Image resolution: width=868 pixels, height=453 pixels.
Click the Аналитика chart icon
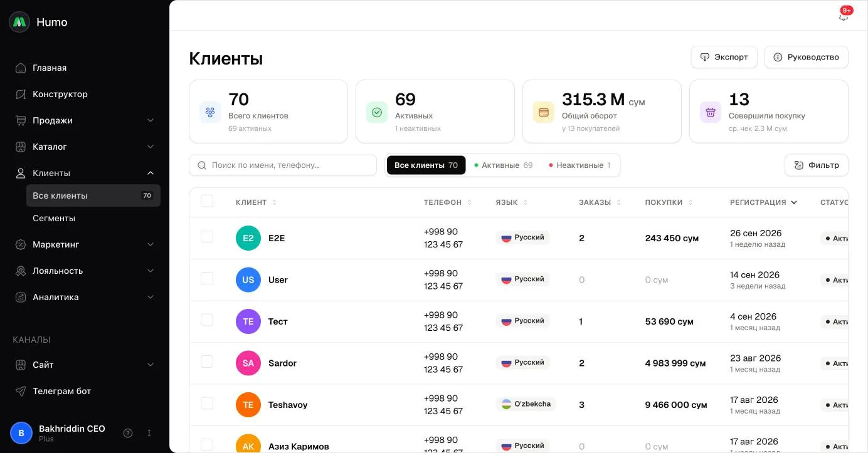21,297
